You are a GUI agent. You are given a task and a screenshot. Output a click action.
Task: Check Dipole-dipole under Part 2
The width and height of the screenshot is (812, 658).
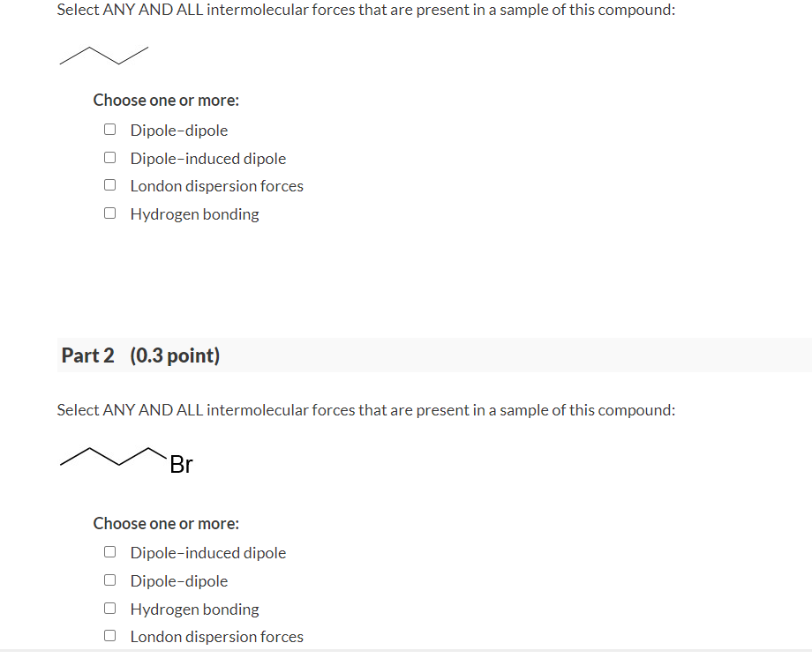(109, 579)
